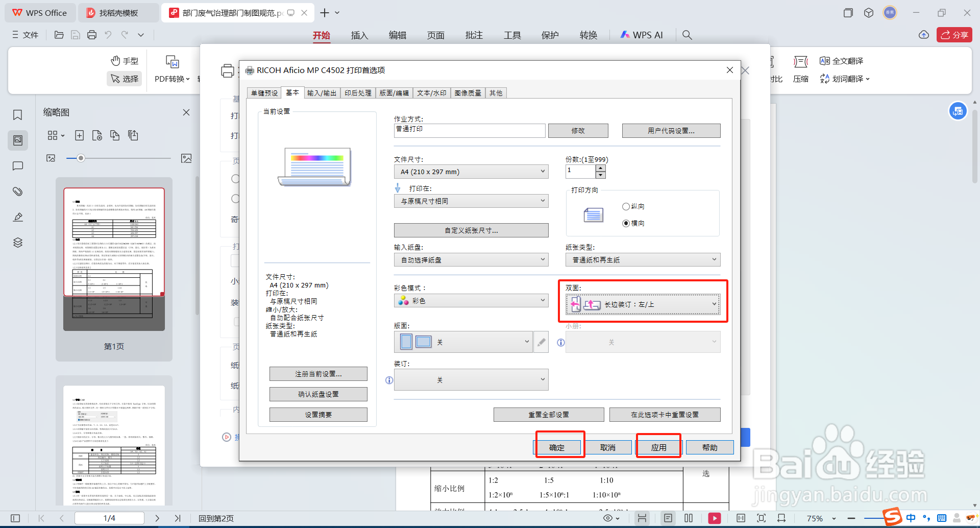This screenshot has height=528, width=980.
Task: Switch to the 文本/水印 tab
Action: tap(432, 93)
